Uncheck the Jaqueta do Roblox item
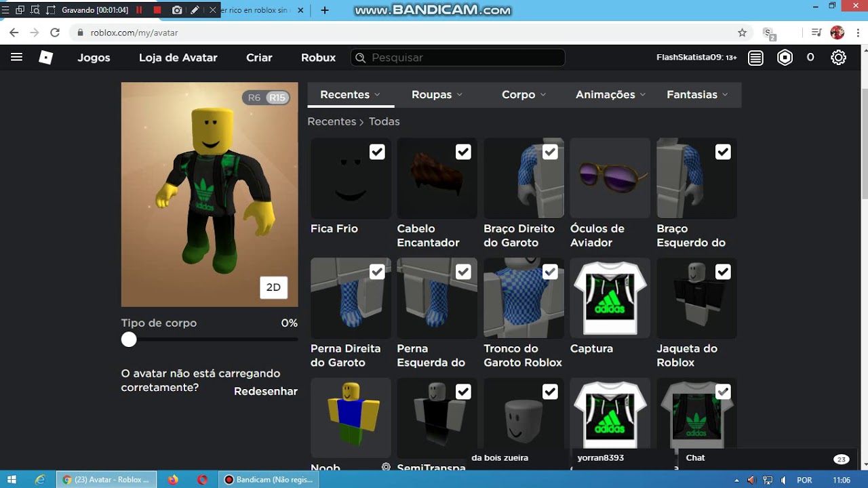This screenshot has width=868, height=488. (723, 272)
